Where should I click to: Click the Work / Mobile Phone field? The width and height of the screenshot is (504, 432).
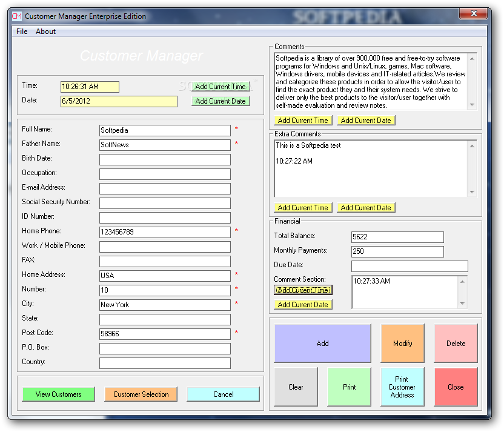click(165, 247)
